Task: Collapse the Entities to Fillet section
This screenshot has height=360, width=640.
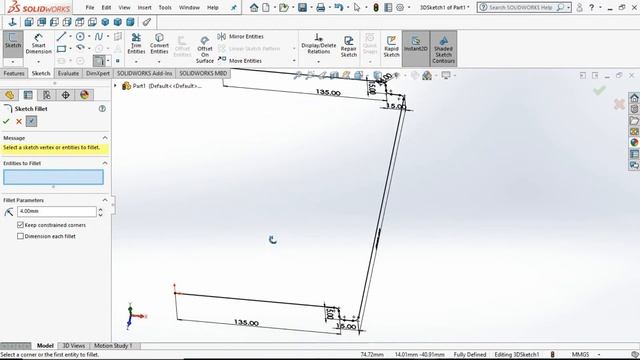Action: pos(105,163)
